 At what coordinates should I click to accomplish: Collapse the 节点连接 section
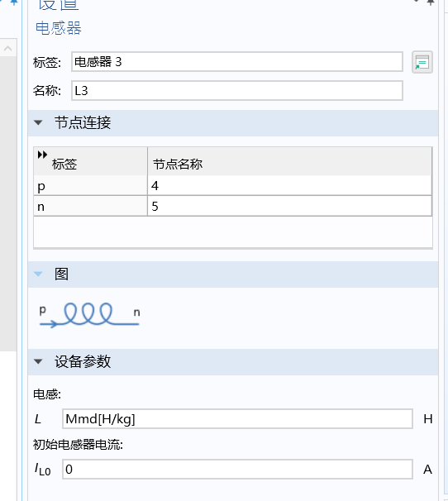click(38, 122)
